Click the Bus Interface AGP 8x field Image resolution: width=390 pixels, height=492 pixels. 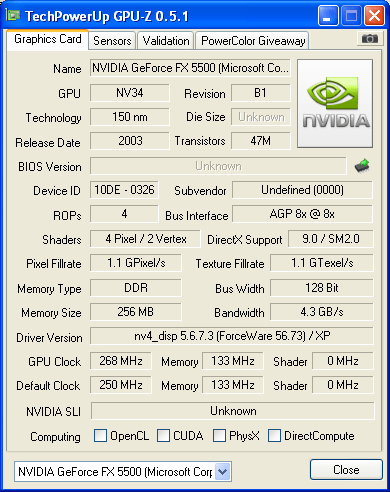(302, 214)
